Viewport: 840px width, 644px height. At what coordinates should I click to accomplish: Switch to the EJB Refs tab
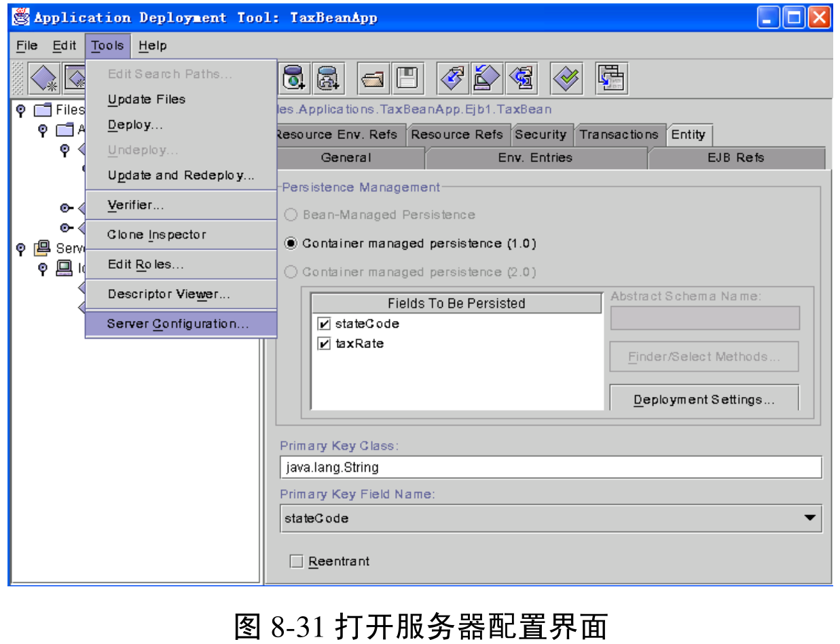point(736,157)
